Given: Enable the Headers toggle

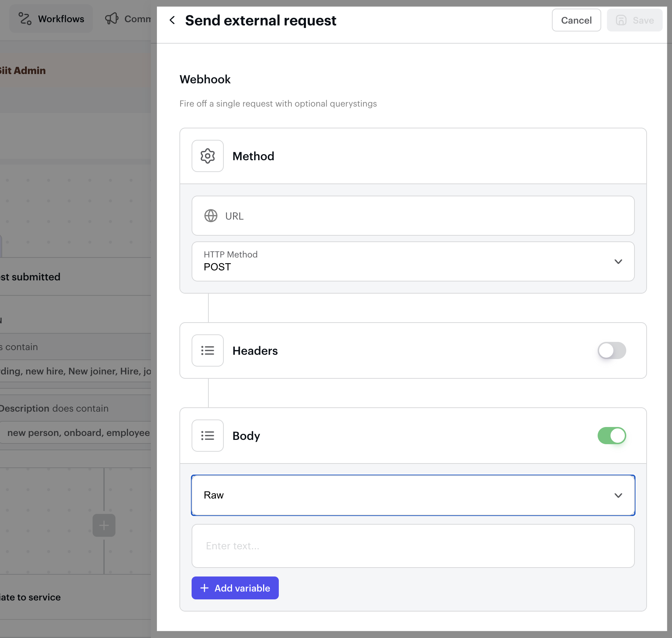Looking at the screenshot, I should coord(612,350).
